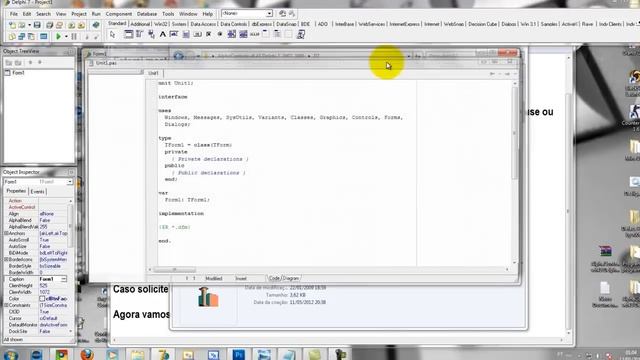Select the Memo component in palette

pos(186,34)
